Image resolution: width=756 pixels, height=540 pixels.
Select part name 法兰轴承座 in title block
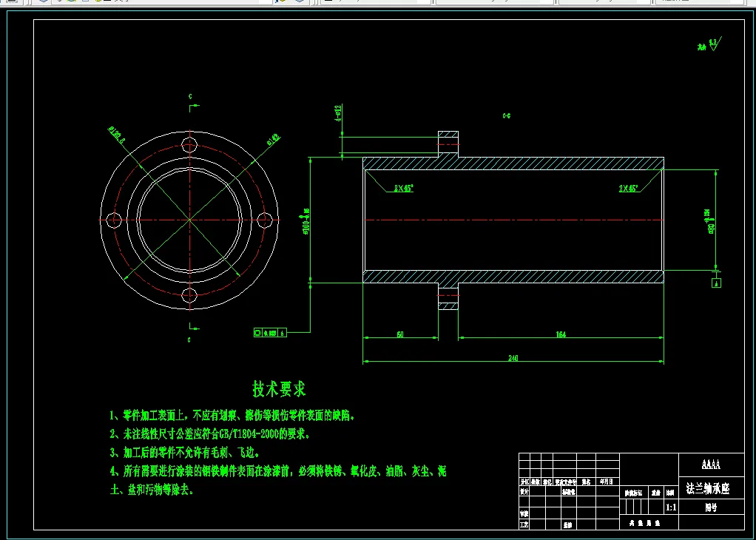click(708, 489)
